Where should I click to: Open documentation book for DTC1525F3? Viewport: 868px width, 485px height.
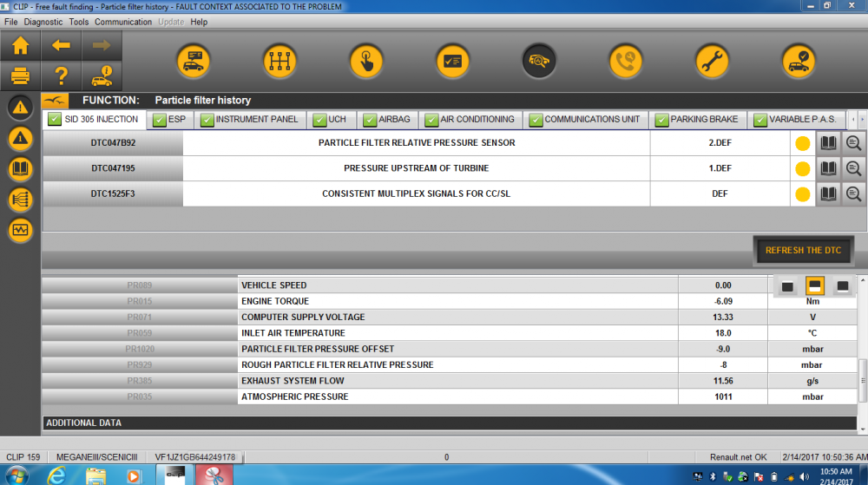pos(828,193)
